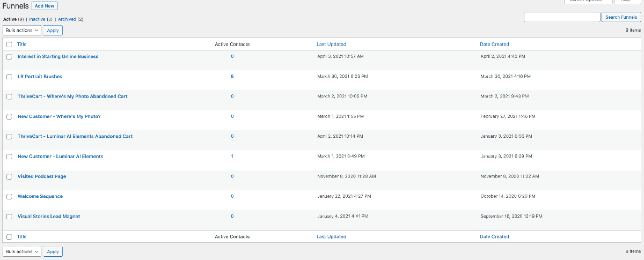The height and width of the screenshot is (260, 644).
Task: Focus the funnel search input field
Action: (x=562, y=17)
